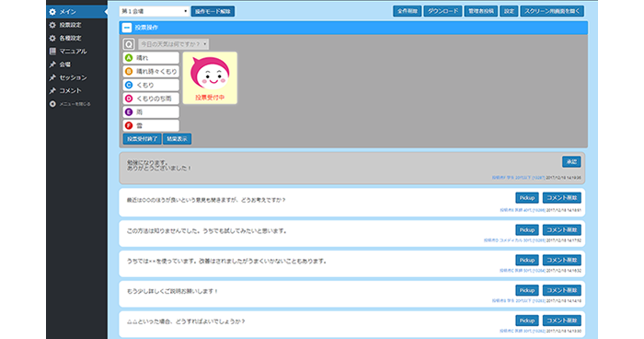
Task: Click text △△といった場合、どうすればよいでしょうか？
Action: [x=186, y=321]
